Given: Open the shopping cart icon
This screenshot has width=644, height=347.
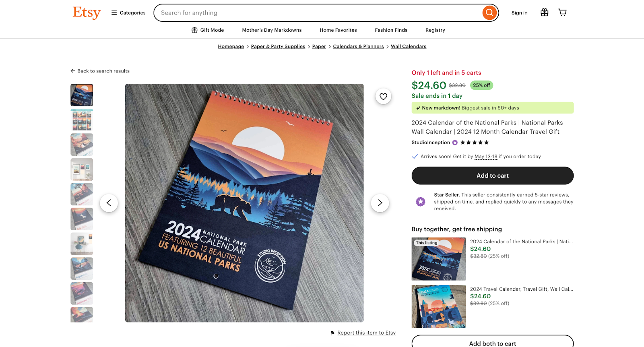Looking at the screenshot, I should point(562,12).
